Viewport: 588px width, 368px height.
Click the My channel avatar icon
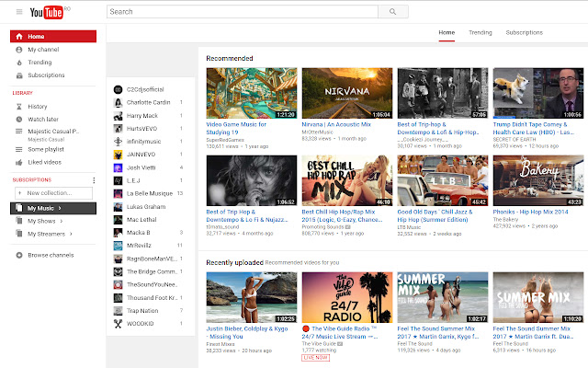[19, 50]
